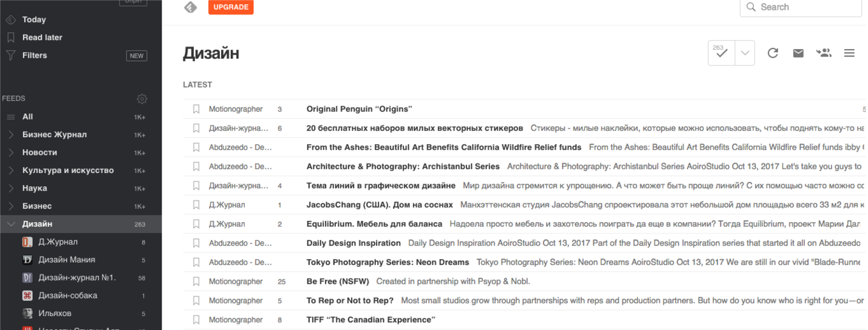Expand the Наука category chevron
Viewport: 868px width, 330px height.
tap(11, 188)
